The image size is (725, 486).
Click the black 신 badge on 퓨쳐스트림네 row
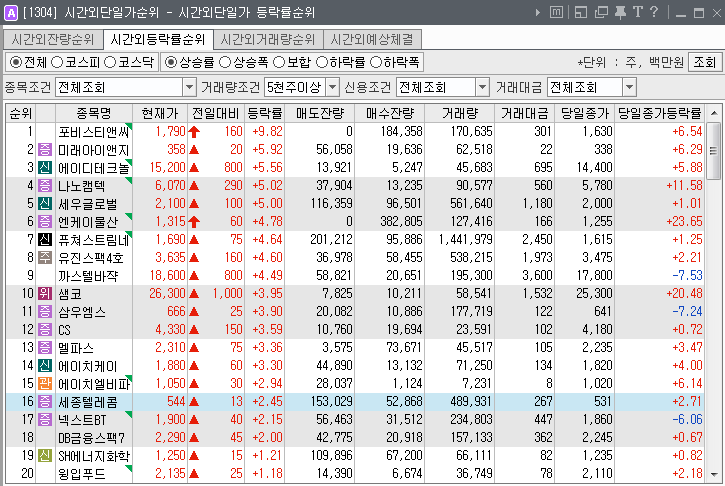[44, 240]
